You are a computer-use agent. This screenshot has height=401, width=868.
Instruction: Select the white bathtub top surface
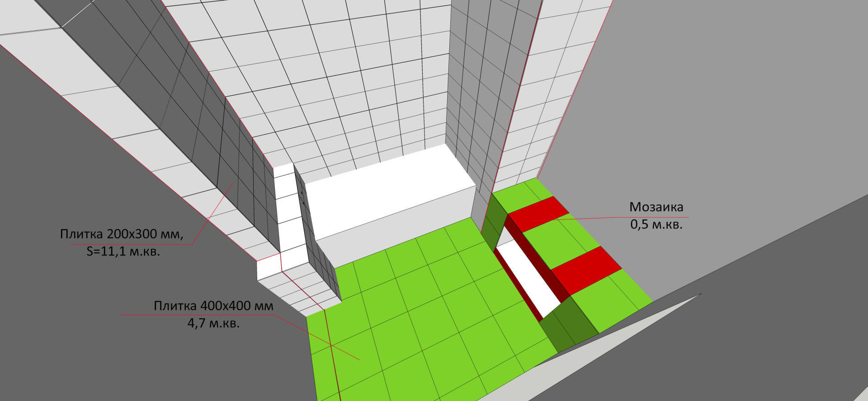389,190
